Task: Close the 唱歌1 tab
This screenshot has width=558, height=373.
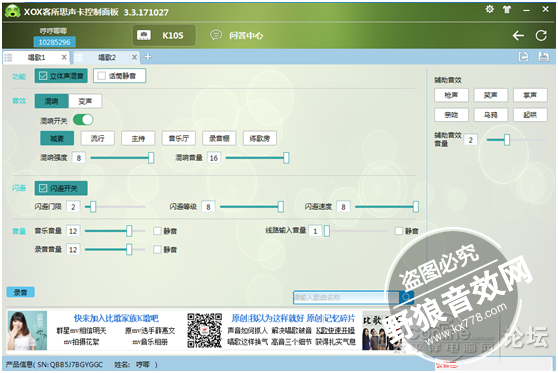Action: tap(64, 57)
